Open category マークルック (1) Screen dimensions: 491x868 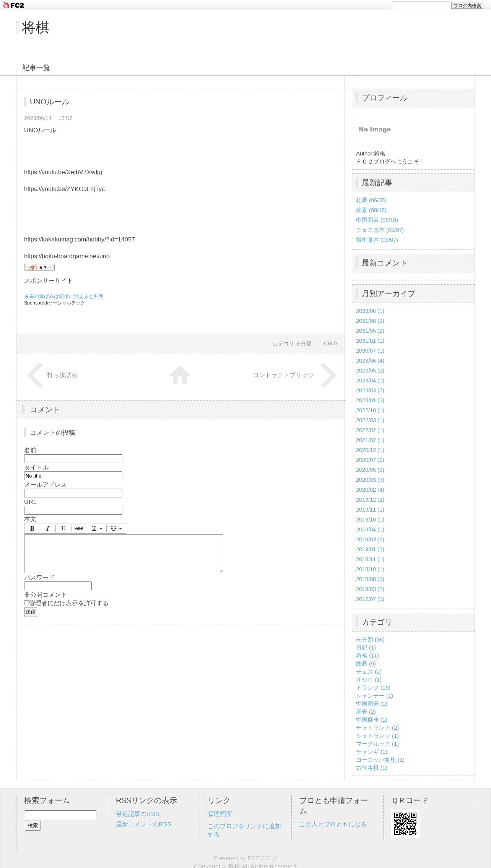click(377, 744)
